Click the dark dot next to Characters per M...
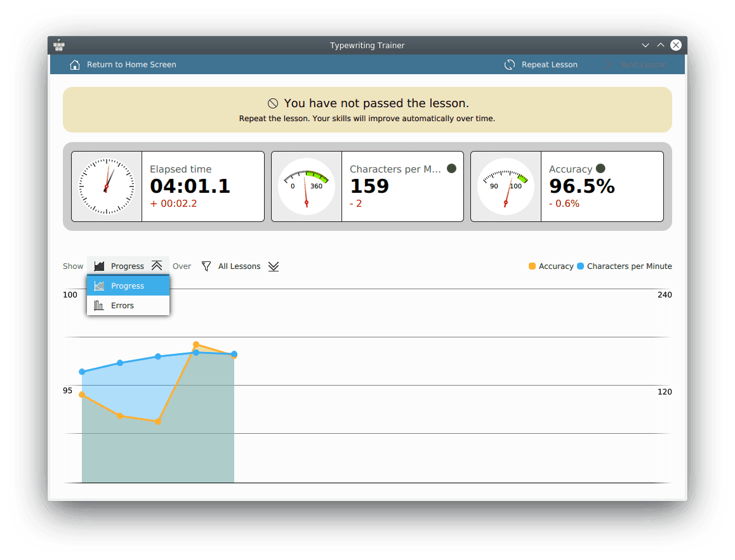Image resolution: width=735 pixels, height=560 pixels. click(x=451, y=169)
